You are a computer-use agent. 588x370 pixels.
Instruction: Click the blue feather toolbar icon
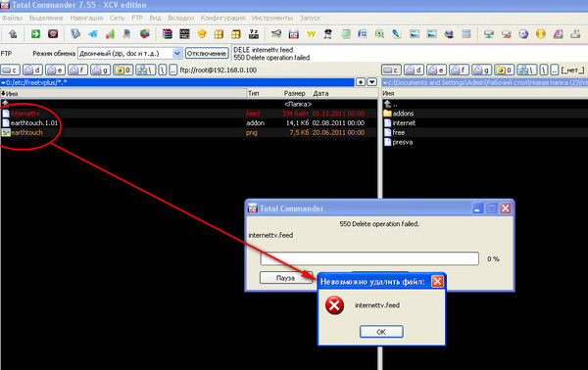397,34
